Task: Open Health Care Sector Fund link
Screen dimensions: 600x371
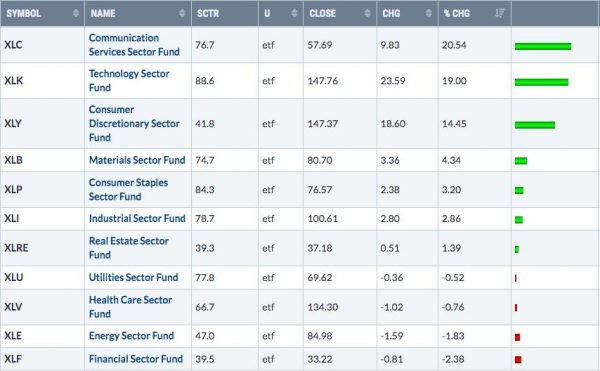Action: point(130,307)
